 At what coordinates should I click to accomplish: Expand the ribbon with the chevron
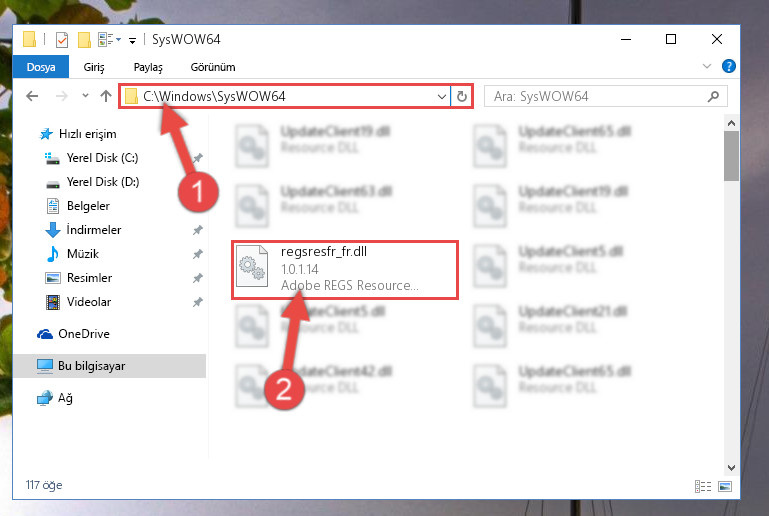tap(707, 66)
